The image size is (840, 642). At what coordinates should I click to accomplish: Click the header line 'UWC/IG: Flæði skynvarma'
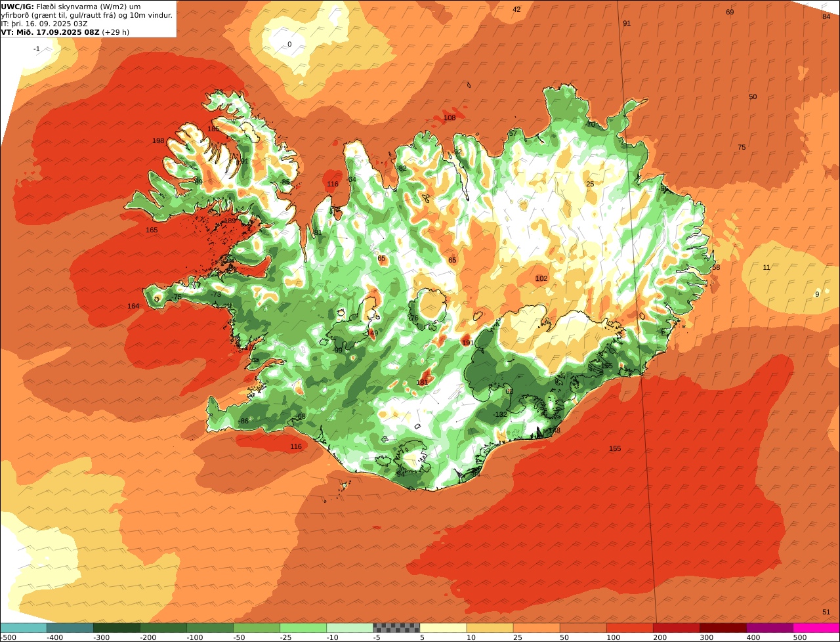click(71, 7)
